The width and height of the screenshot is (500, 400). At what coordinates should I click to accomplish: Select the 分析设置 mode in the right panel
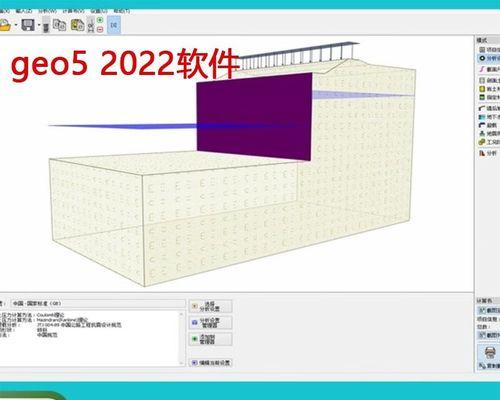pyautogui.click(x=489, y=58)
